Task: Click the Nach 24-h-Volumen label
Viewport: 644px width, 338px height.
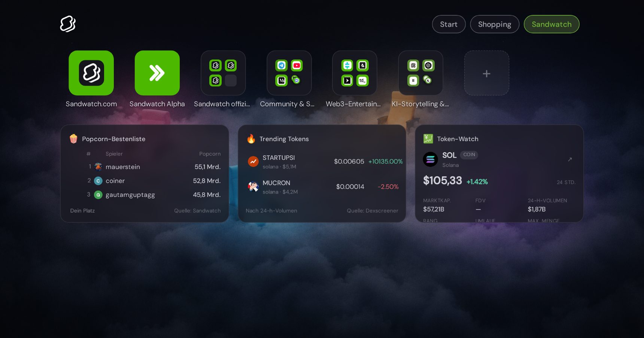Action: click(x=271, y=211)
